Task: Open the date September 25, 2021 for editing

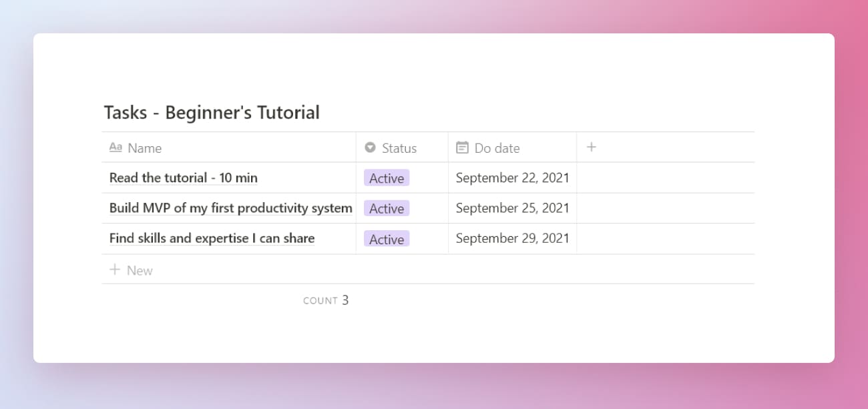Action: pyautogui.click(x=512, y=208)
